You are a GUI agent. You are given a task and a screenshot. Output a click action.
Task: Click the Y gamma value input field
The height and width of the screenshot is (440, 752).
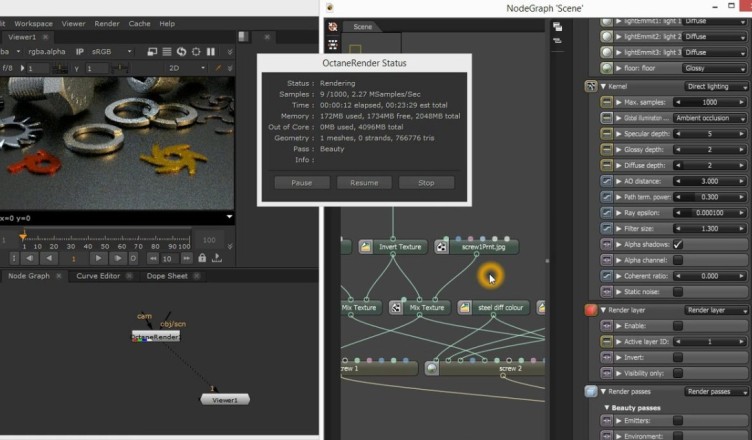(97, 69)
